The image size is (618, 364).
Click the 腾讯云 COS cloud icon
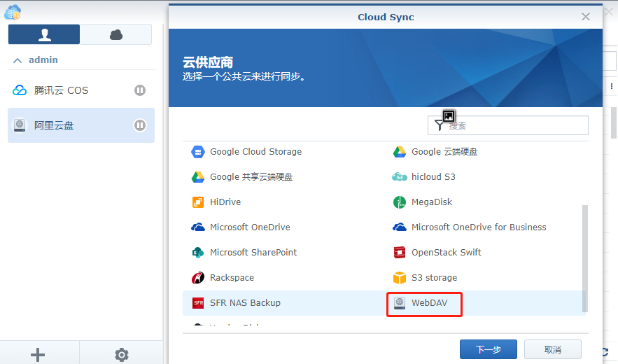coord(20,90)
